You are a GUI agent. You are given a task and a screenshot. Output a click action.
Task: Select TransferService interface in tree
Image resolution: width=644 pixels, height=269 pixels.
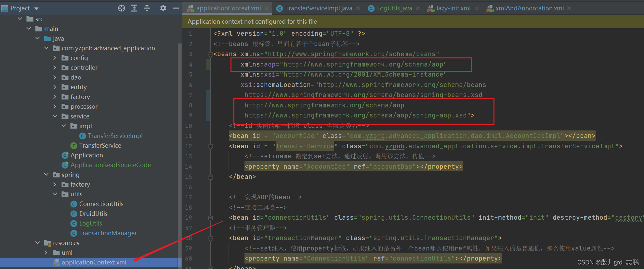tap(100, 145)
